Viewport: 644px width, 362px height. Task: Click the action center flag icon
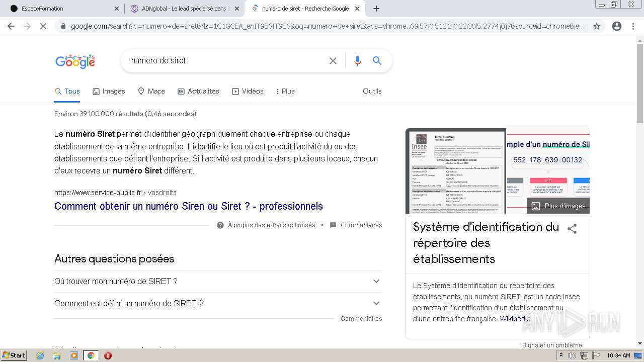[596, 355]
